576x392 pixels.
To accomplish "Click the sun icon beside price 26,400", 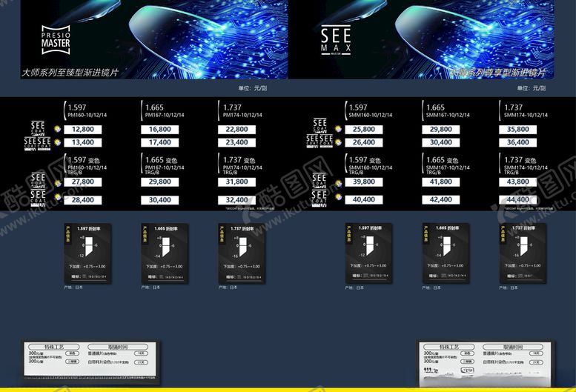I will (339, 142).
